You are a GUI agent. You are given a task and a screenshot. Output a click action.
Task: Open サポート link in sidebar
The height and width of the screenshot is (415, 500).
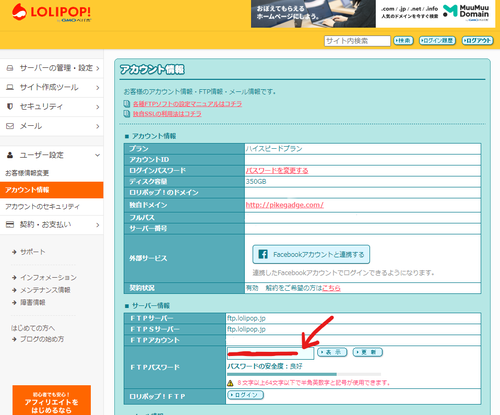[x=33, y=252]
